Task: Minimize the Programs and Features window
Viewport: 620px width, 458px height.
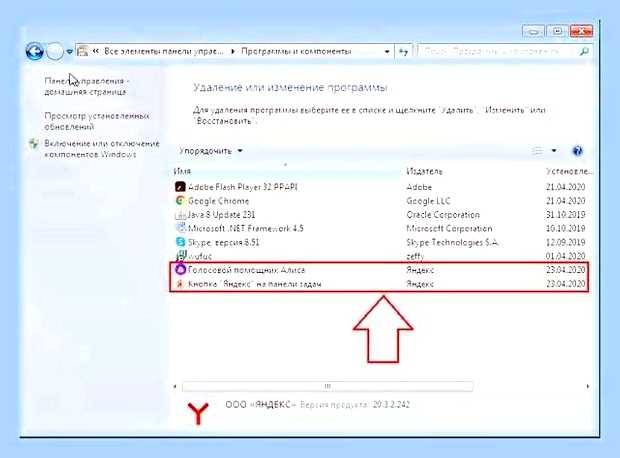Action: pyautogui.click(x=533, y=31)
